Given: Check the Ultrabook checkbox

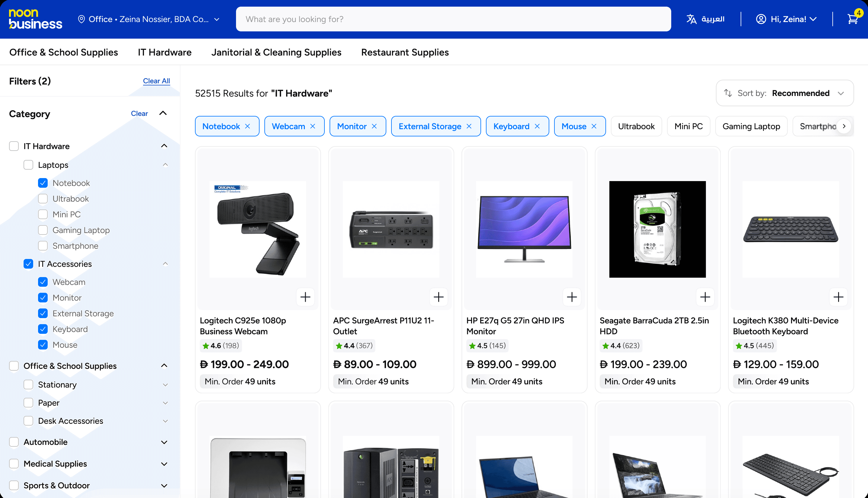Looking at the screenshot, I should [x=43, y=199].
